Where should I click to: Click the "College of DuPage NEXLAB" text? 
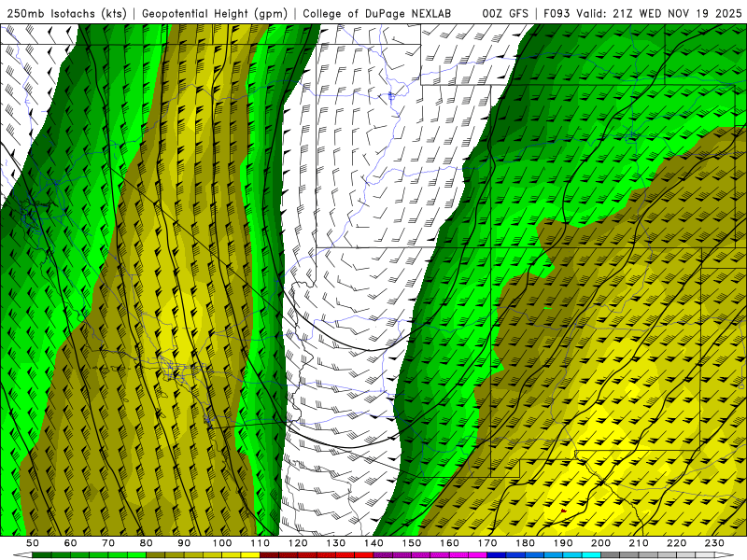377,14
